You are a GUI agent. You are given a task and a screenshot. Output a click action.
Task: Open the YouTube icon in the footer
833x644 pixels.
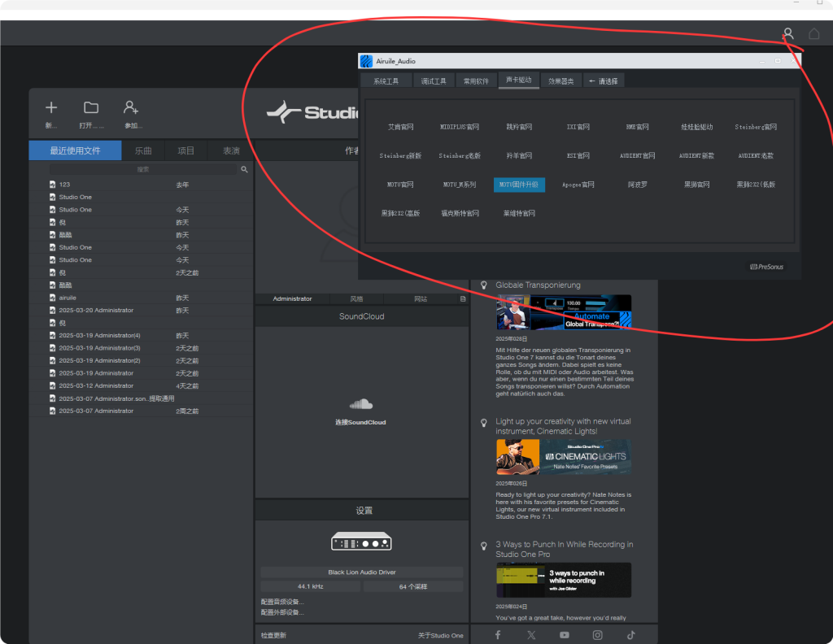tap(565, 635)
